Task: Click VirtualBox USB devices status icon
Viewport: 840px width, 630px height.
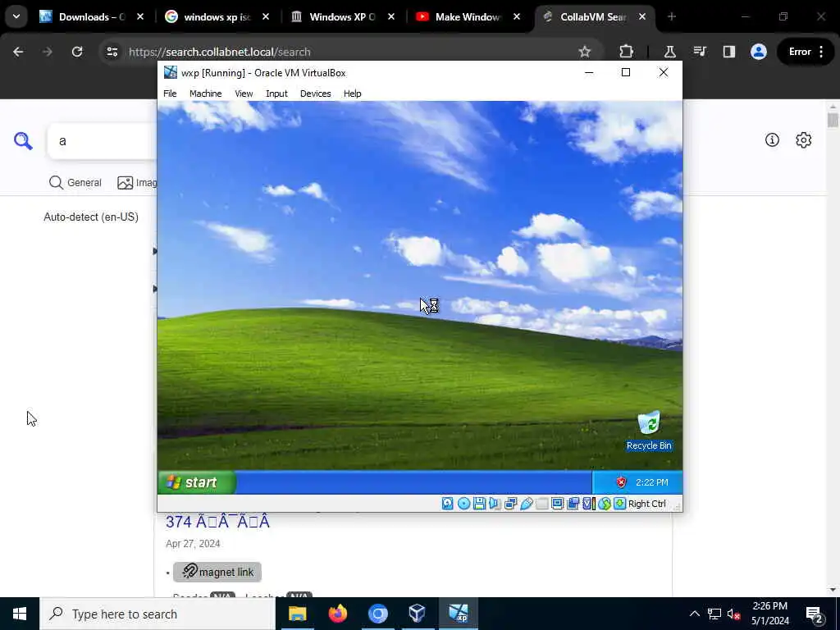Action: coord(526,504)
